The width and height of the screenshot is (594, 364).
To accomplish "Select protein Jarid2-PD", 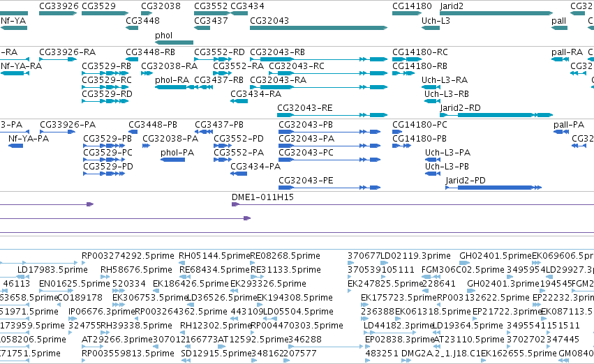I will point(466,181).
